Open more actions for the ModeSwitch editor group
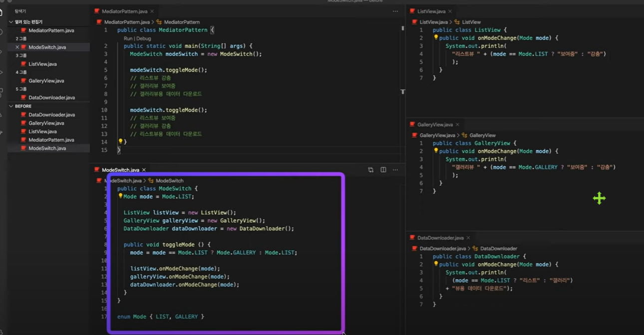Viewport: 644px width, 335px height. 395,170
